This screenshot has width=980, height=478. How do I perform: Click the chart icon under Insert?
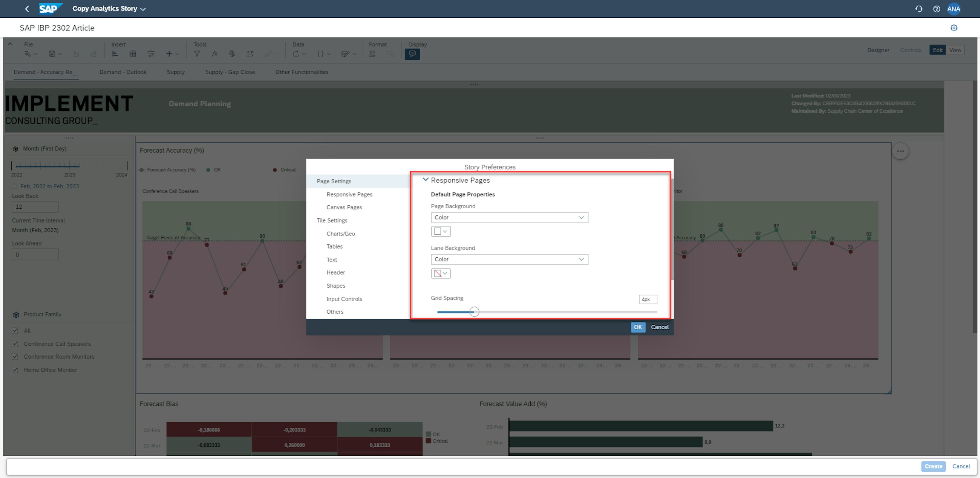click(114, 54)
